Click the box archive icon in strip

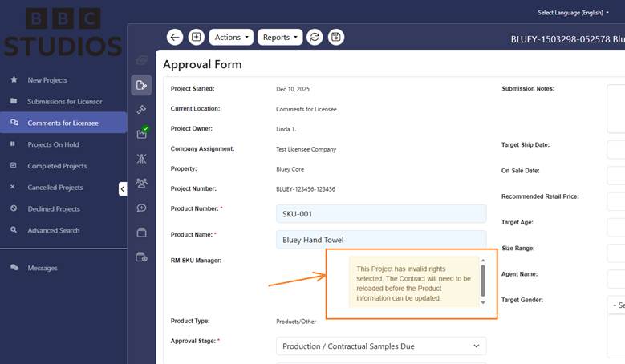click(x=141, y=233)
